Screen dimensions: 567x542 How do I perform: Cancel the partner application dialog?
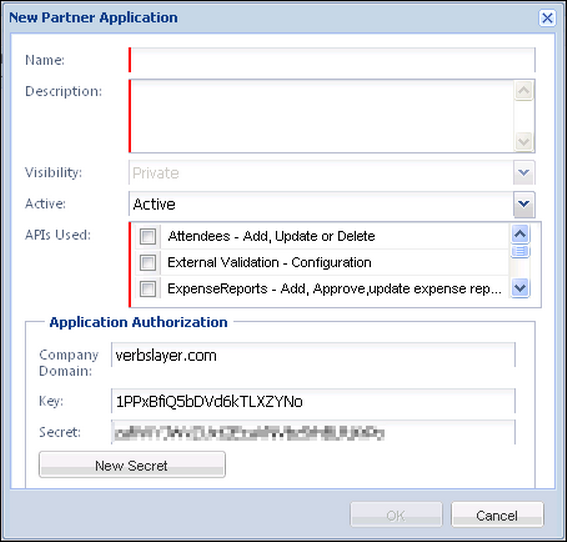(x=497, y=515)
